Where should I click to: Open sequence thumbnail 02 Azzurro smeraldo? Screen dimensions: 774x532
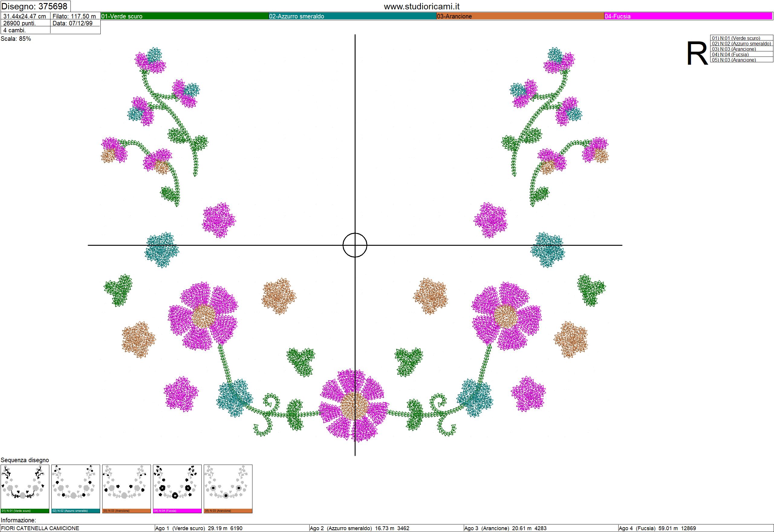[76, 489]
